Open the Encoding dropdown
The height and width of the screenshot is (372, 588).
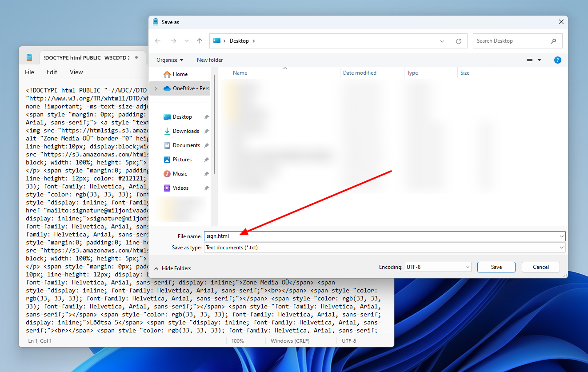(x=437, y=267)
